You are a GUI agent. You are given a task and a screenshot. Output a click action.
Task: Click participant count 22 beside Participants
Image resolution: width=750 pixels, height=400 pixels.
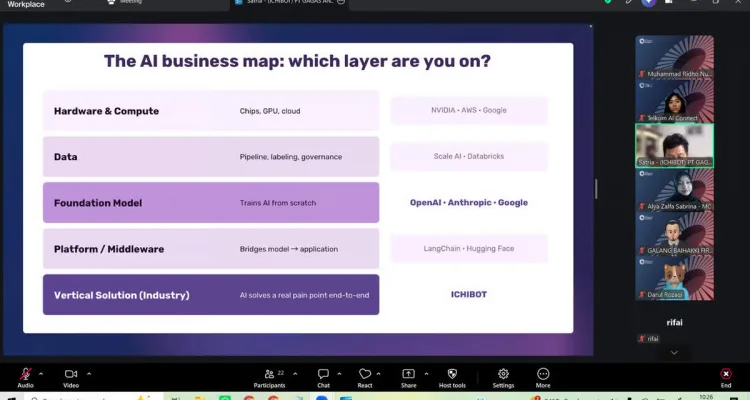tap(281, 373)
